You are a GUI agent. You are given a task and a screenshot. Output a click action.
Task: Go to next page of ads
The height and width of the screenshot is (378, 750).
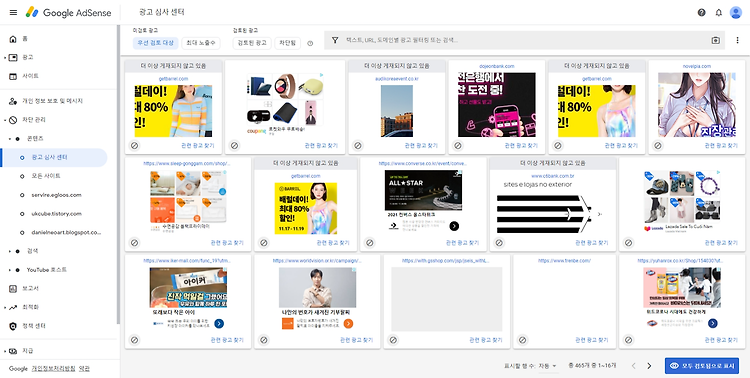pos(649,366)
